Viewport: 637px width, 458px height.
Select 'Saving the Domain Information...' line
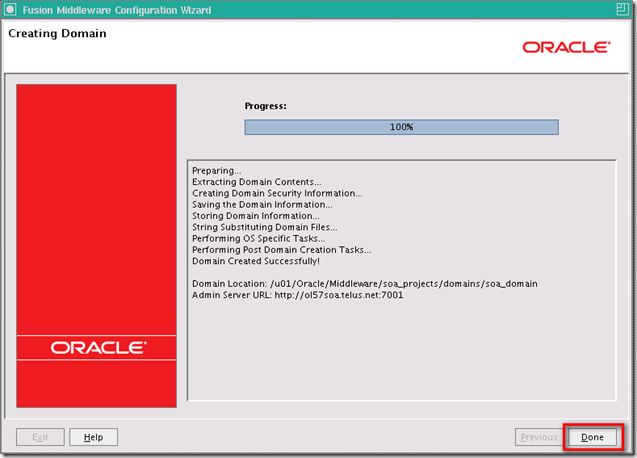click(262, 204)
